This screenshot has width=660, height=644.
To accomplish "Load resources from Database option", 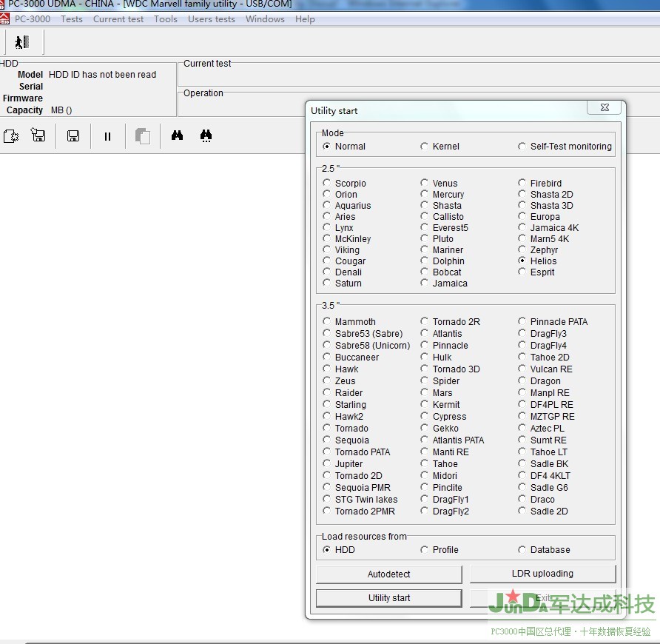I will pos(522,550).
